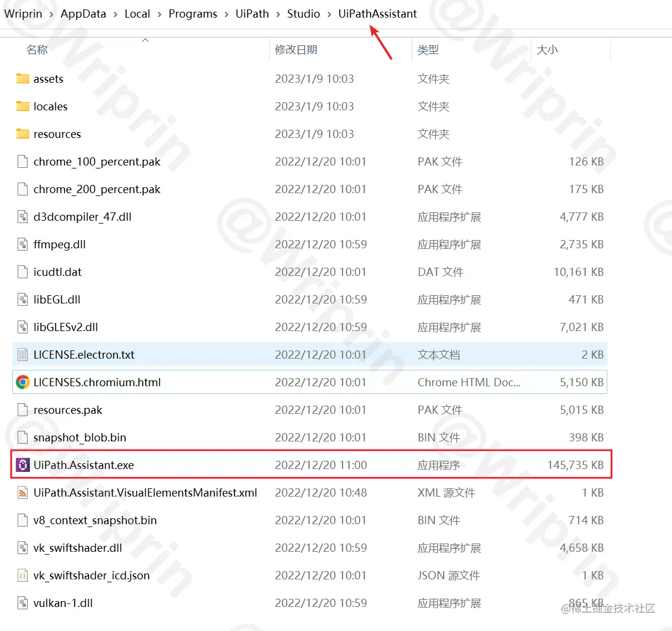Screen dimensions: 672x631
Task: Click the 10,161 KB size value
Action: [579, 272]
